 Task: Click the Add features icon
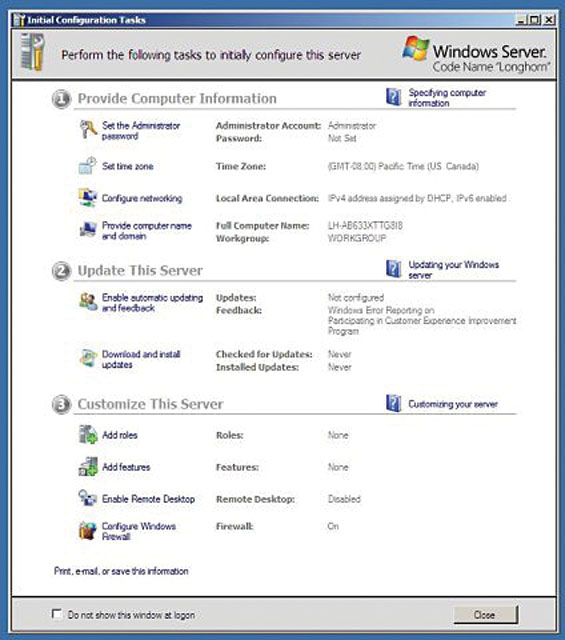tap(88, 467)
